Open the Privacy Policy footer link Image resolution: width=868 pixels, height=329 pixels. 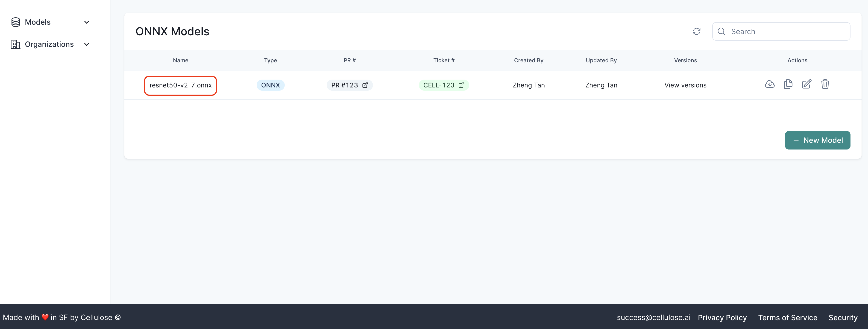coord(722,317)
